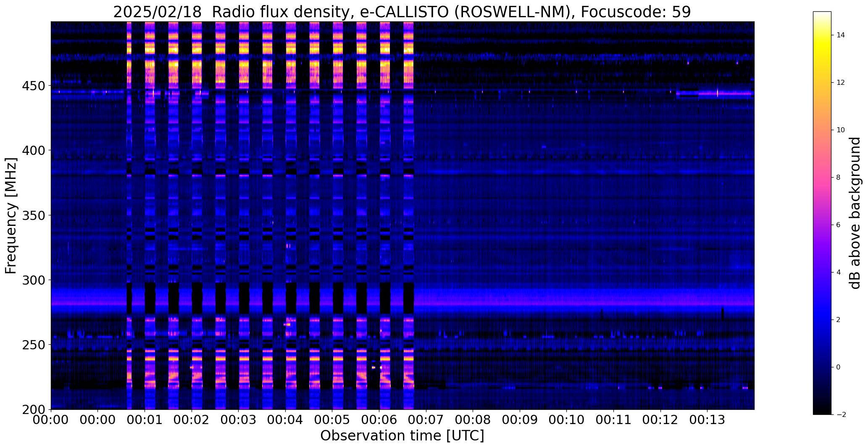Click the 00:05 time tick label
The image size is (868, 448).
[332, 420]
